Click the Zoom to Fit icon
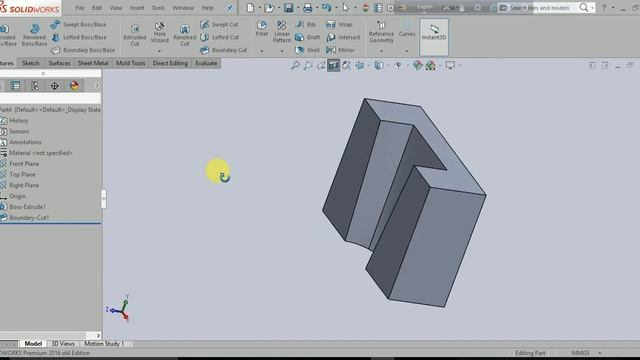This screenshot has height=360, width=640. pyautogui.click(x=295, y=65)
